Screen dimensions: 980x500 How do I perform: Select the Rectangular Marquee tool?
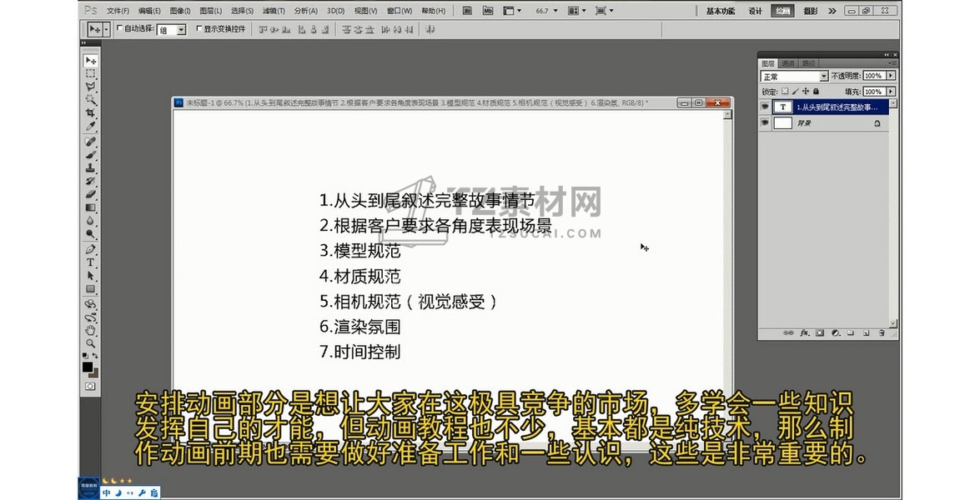(91, 73)
